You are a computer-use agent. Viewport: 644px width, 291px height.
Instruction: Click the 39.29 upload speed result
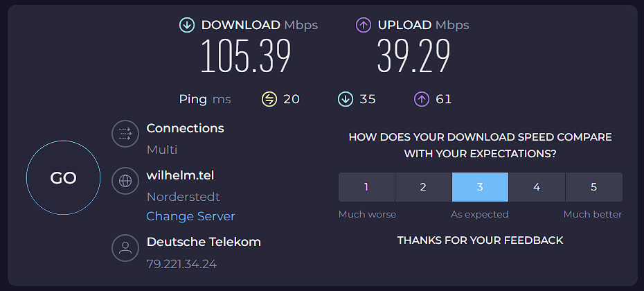[x=413, y=57]
